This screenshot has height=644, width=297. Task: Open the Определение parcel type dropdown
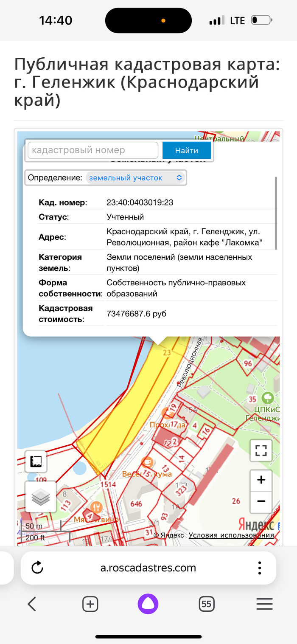pos(136,178)
